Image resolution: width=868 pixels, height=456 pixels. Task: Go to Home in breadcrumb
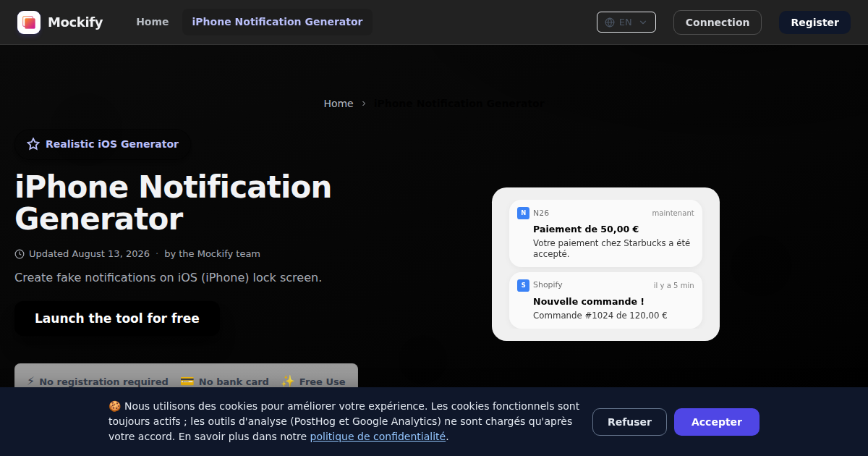(339, 104)
